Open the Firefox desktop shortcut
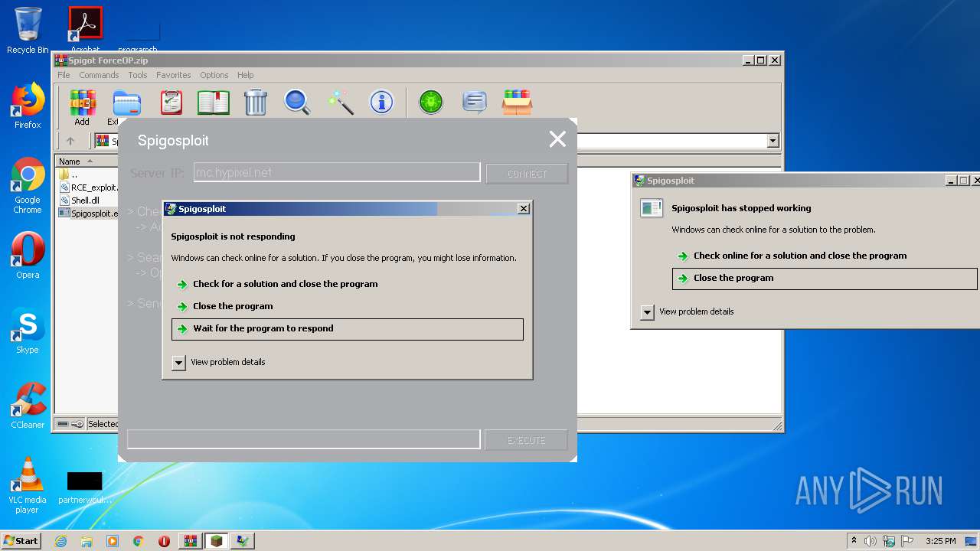The width and height of the screenshot is (980, 551). tap(28, 106)
